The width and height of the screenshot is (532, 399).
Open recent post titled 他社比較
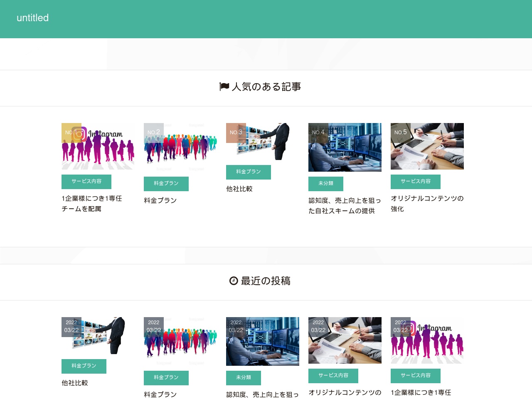pos(75,383)
